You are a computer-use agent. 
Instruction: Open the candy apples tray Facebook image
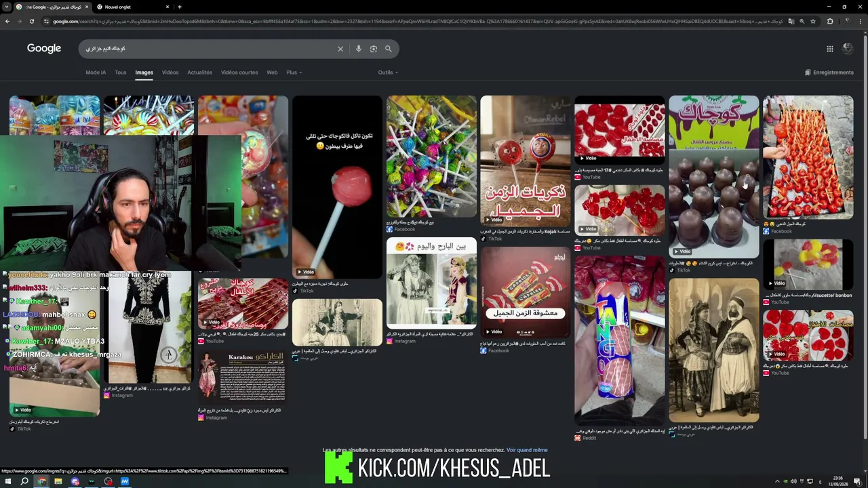pos(808,157)
